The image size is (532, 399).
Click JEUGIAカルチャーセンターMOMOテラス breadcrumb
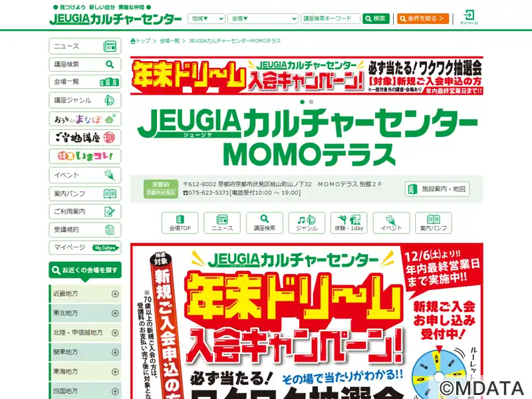[x=235, y=41]
